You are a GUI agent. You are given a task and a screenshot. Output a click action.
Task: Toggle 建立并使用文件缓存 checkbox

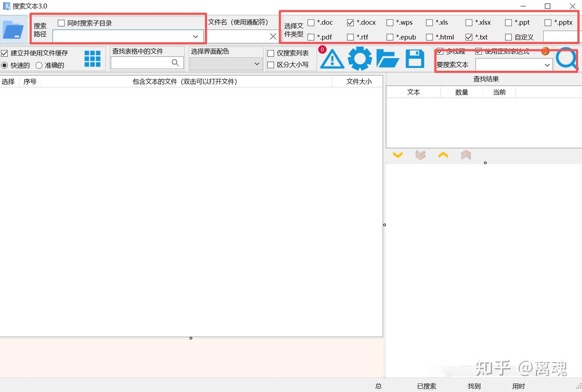click(4, 53)
